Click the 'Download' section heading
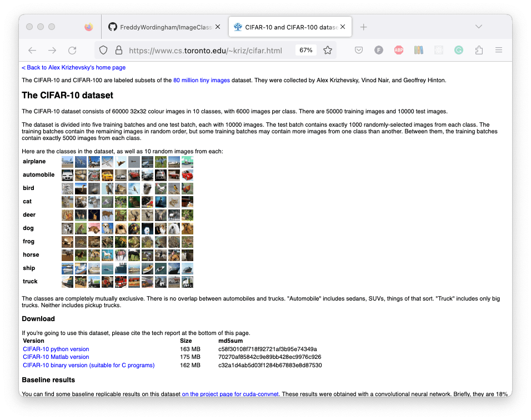The height and width of the screenshot is (420, 531). (38, 319)
